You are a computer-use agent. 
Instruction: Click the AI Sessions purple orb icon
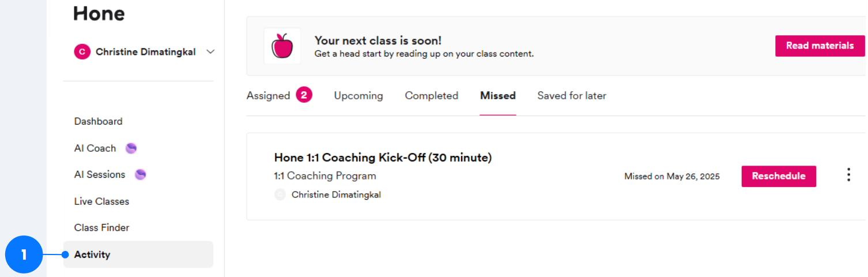[140, 174]
